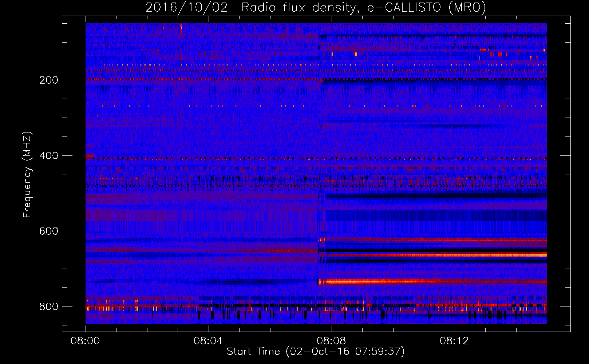Viewport: 589px width, 364px height.
Task: Click the 08:00 time tick label
Action: (85, 341)
